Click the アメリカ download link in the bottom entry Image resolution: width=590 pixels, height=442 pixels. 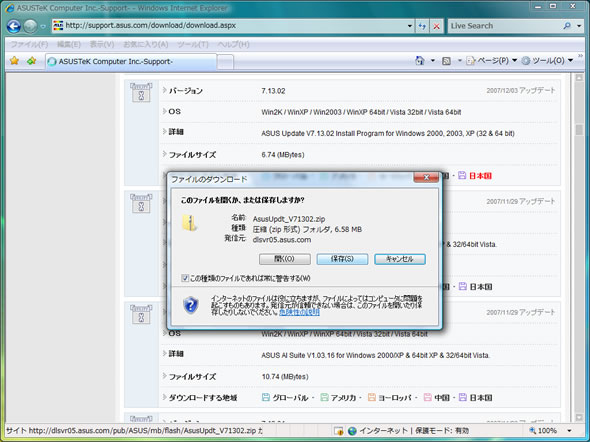click(x=343, y=398)
